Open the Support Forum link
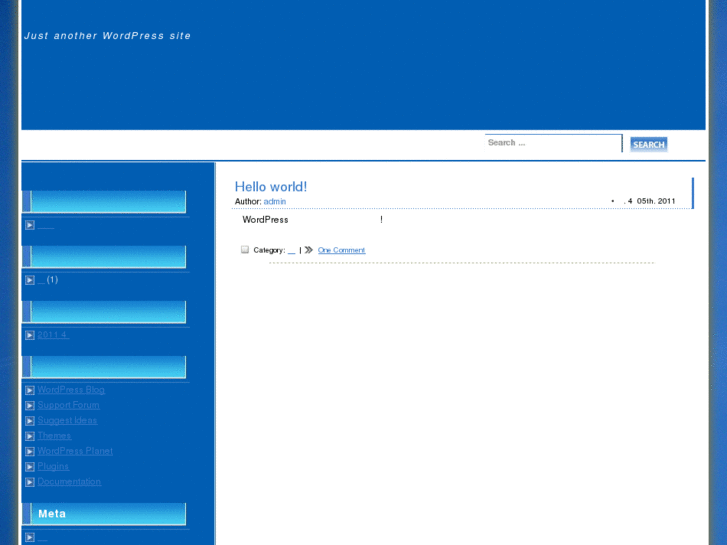 [x=68, y=405]
